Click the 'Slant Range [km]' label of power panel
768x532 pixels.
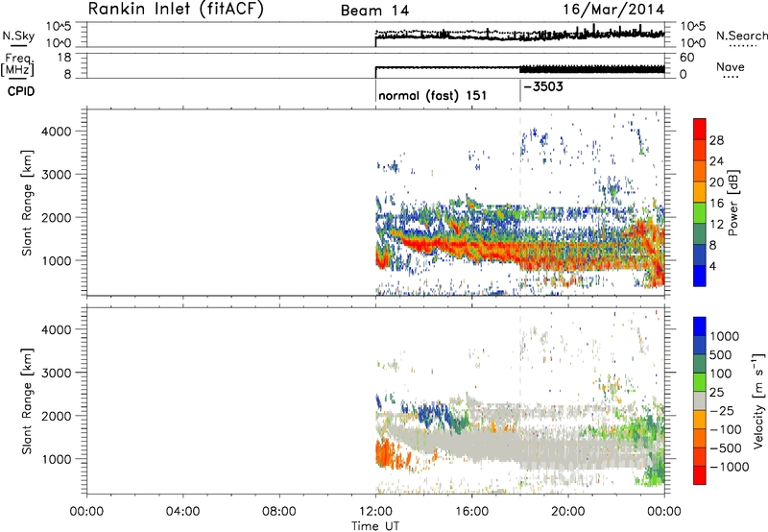[x=27, y=203]
